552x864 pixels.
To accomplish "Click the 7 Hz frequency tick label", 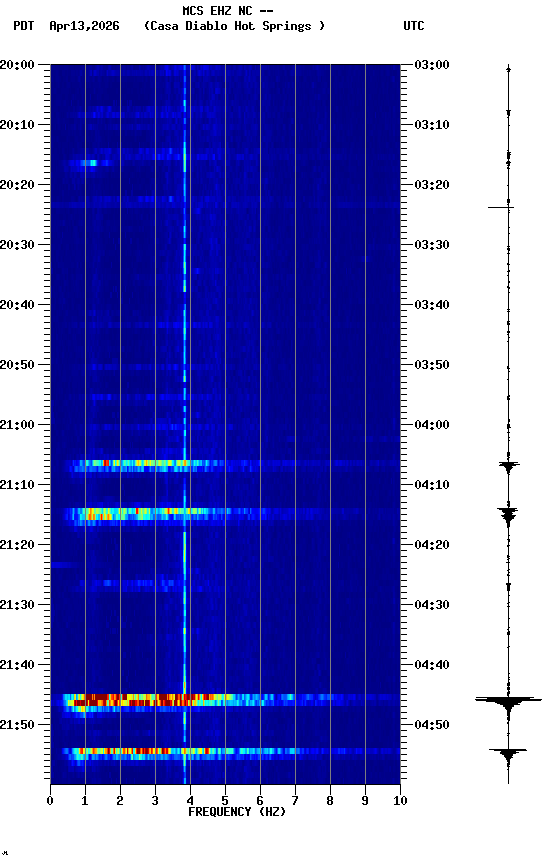I will (x=295, y=801).
